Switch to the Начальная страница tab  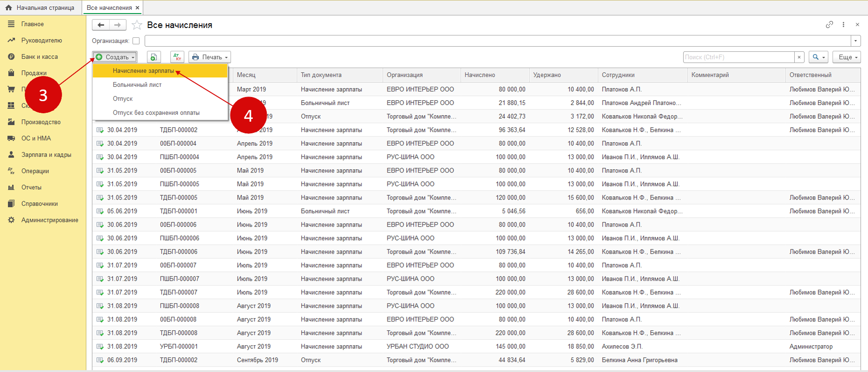pos(41,7)
